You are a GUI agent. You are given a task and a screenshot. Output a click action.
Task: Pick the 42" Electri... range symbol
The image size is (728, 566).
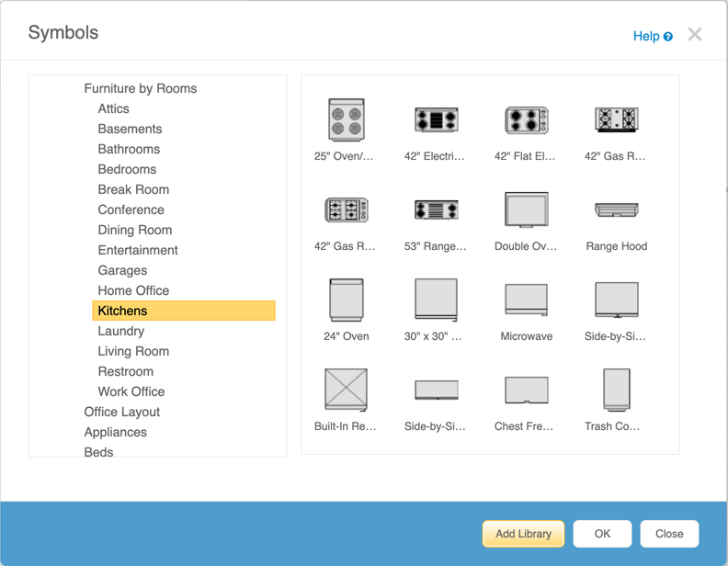[436, 119]
